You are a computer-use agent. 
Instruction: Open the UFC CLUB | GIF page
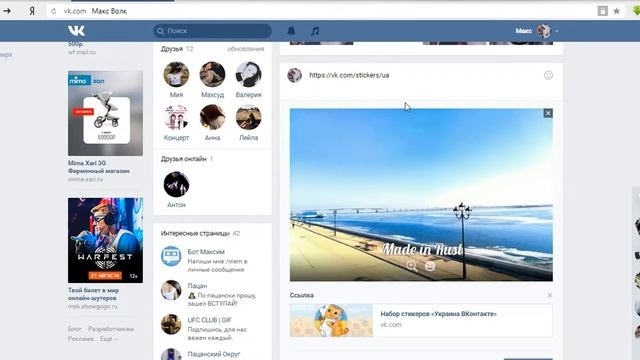tap(209, 320)
